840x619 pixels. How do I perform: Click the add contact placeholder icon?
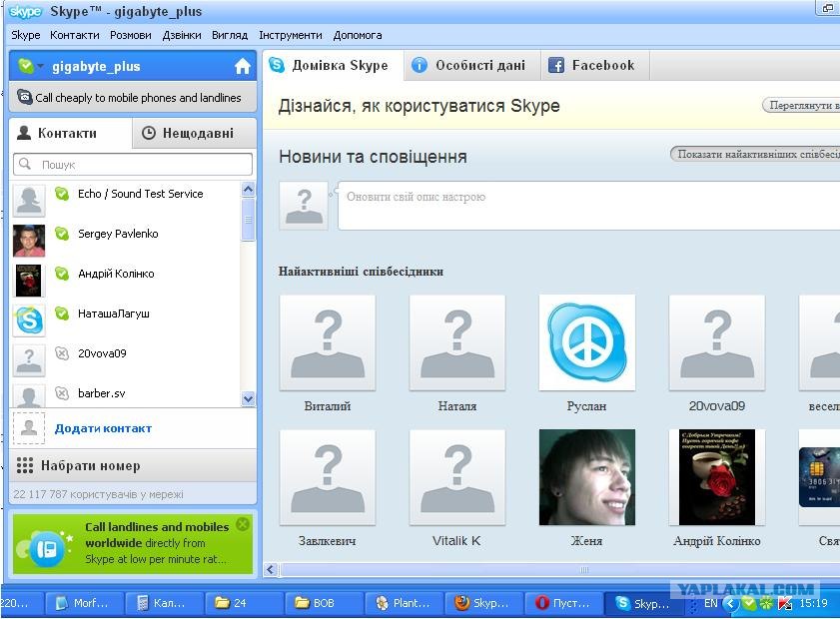click(29, 428)
